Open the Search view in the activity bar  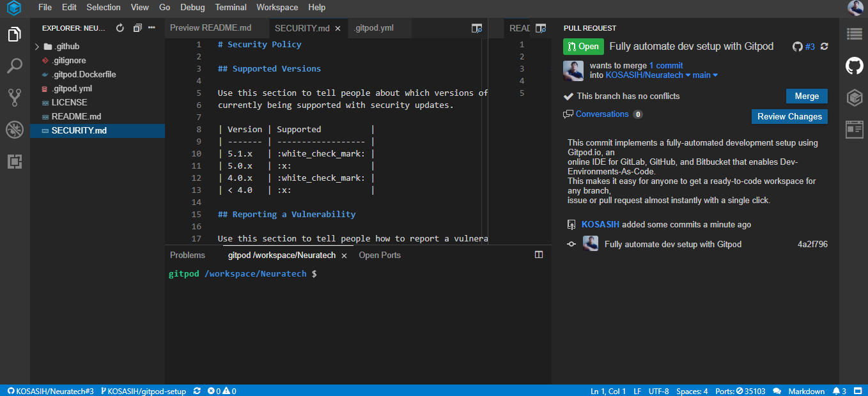coord(15,66)
